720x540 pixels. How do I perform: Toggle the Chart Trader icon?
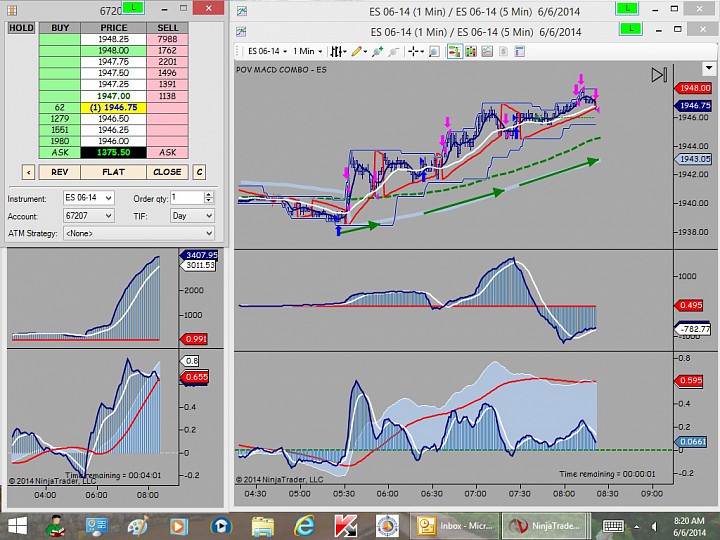[455, 51]
